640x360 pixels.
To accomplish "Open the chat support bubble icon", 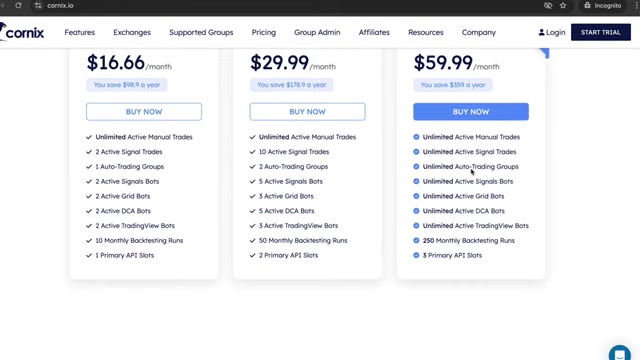I will (620, 353).
